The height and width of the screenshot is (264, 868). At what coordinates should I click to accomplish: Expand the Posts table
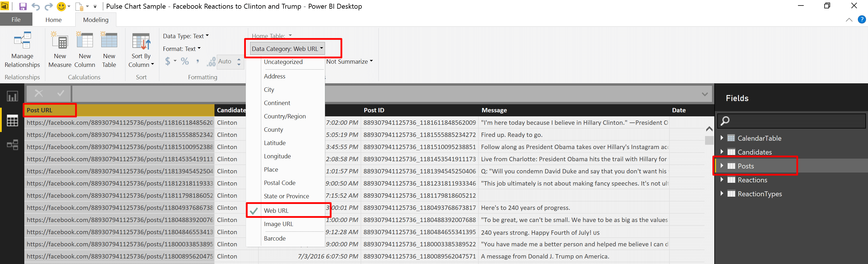pyautogui.click(x=722, y=166)
